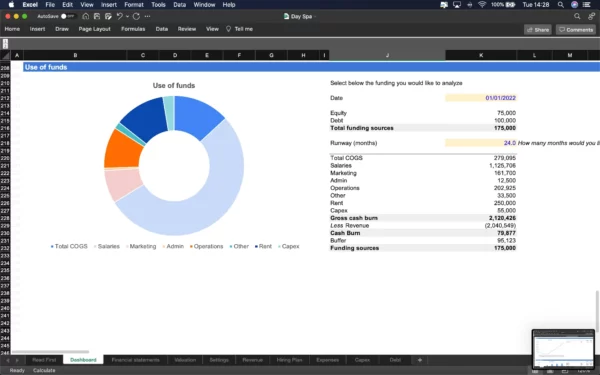Viewport: 600px width, 375px height.
Task: Click the Use of funds chart title
Action: (174, 85)
